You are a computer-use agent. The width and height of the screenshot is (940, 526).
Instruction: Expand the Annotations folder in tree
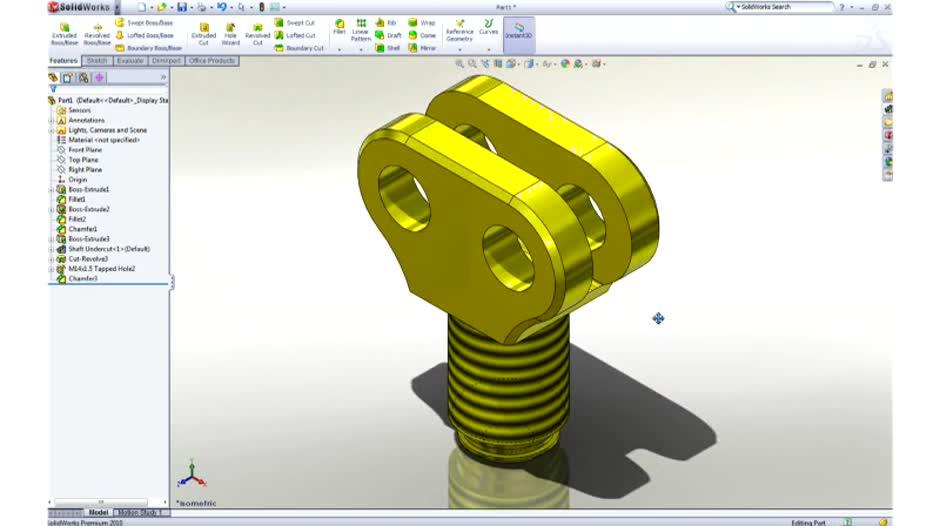point(52,120)
